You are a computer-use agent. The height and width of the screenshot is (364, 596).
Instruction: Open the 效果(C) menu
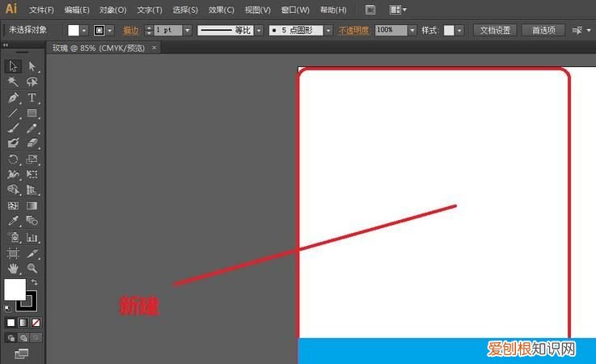point(221,11)
